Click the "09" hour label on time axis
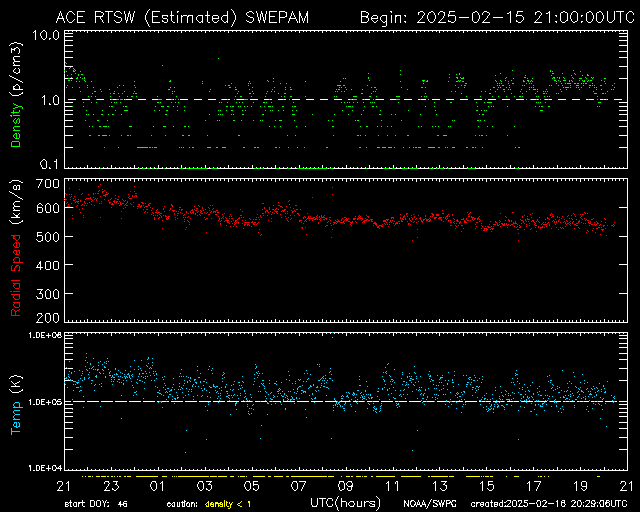This screenshot has height=512, width=640. click(x=345, y=486)
